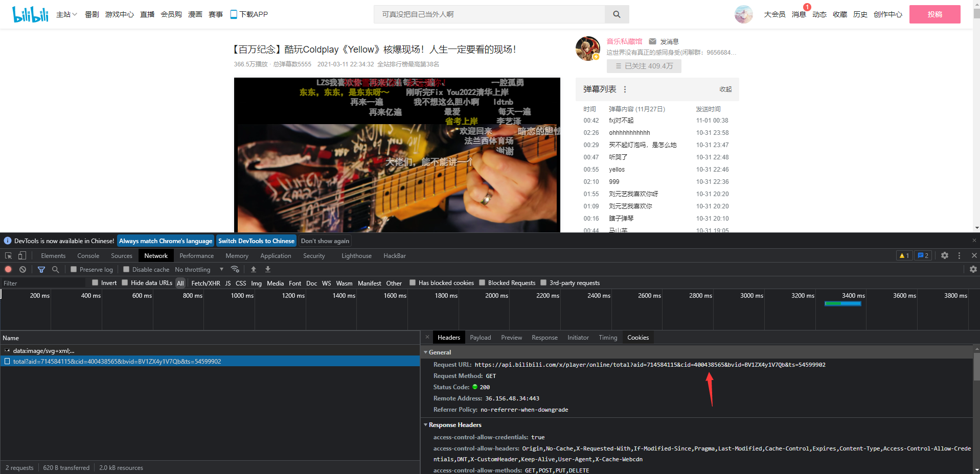Check Has blocked cookies
The height and width of the screenshot is (474, 980).
413,282
